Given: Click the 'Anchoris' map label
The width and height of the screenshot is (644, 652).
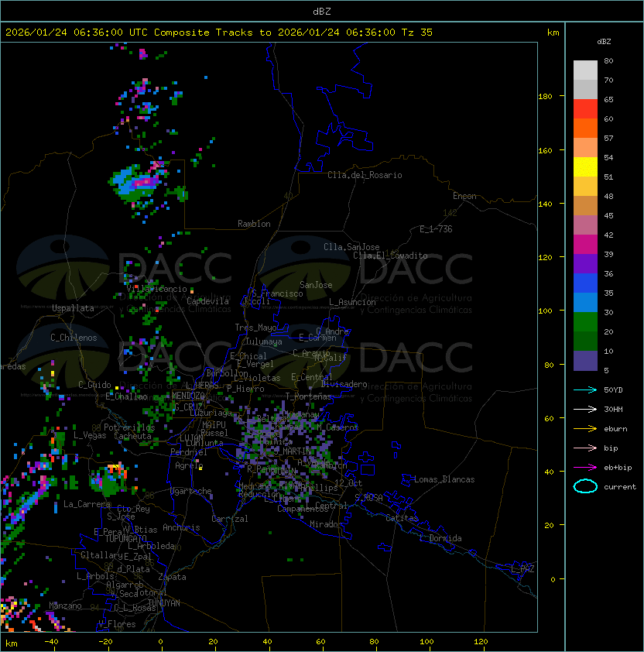Looking at the screenshot, I should point(181,527).
